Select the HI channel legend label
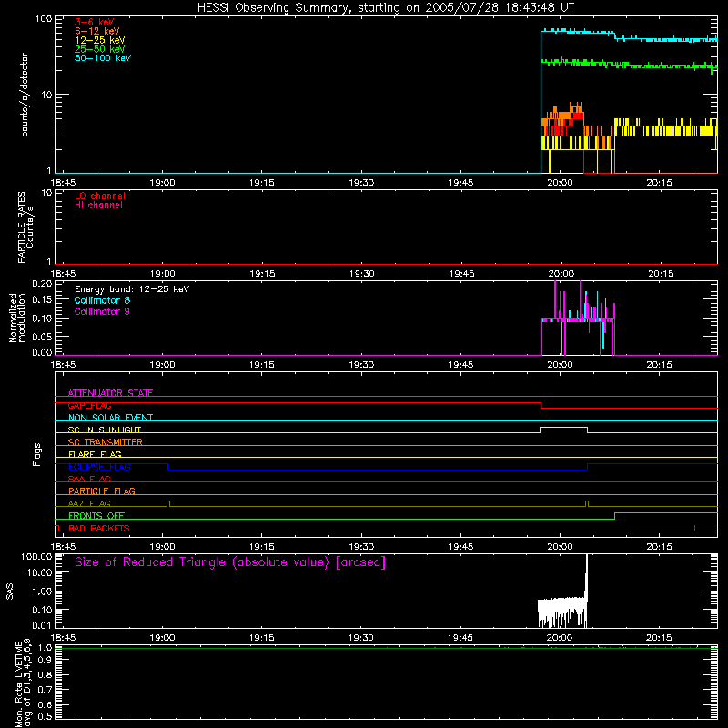The width and height of the screenshot is (728, 728). [98, 206]
